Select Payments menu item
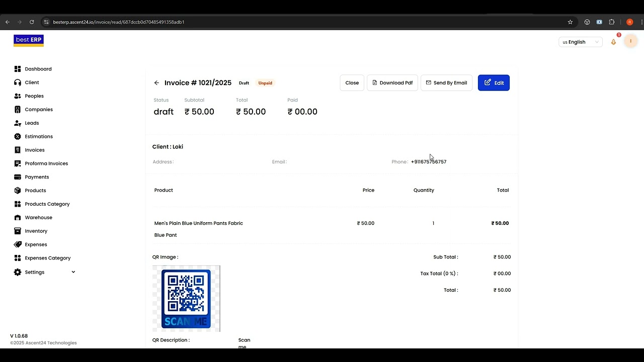Screen dimensions: 644x362 [37, 177]
